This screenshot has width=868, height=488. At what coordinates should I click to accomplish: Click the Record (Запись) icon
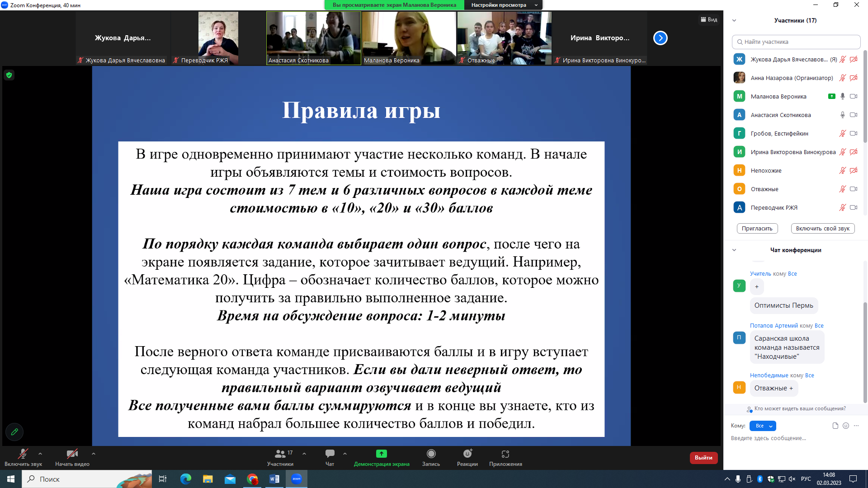(x=431, y=454)
